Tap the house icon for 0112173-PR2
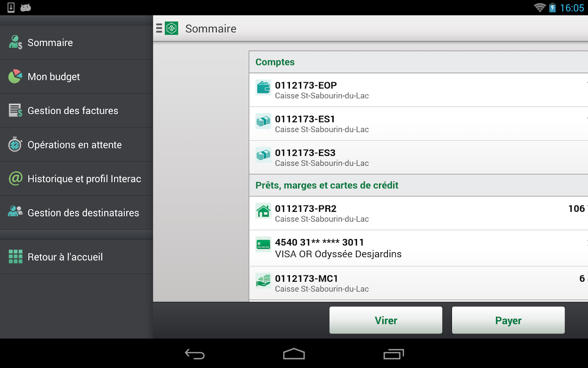588x368 pixels. 263,211
